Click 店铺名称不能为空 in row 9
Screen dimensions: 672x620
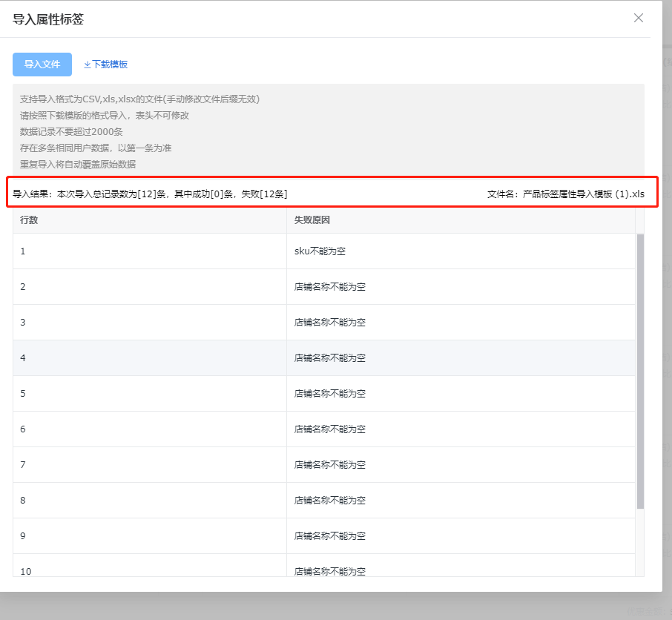[x=330, y=535]
